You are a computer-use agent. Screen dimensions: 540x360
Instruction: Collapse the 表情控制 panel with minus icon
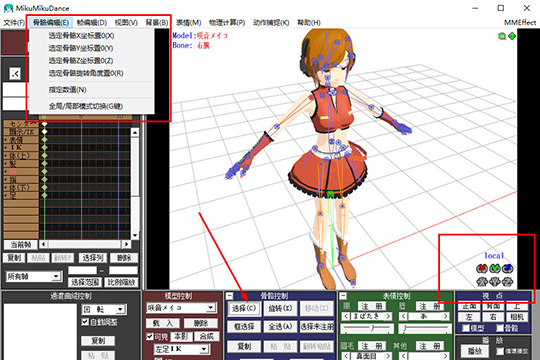(x=343, y=296)
